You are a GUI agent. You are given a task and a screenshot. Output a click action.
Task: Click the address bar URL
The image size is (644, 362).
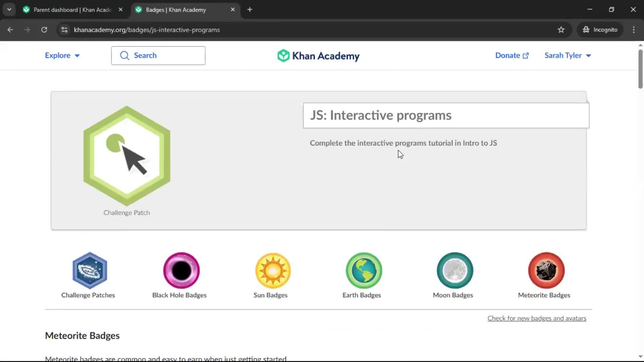pos(147,30)
